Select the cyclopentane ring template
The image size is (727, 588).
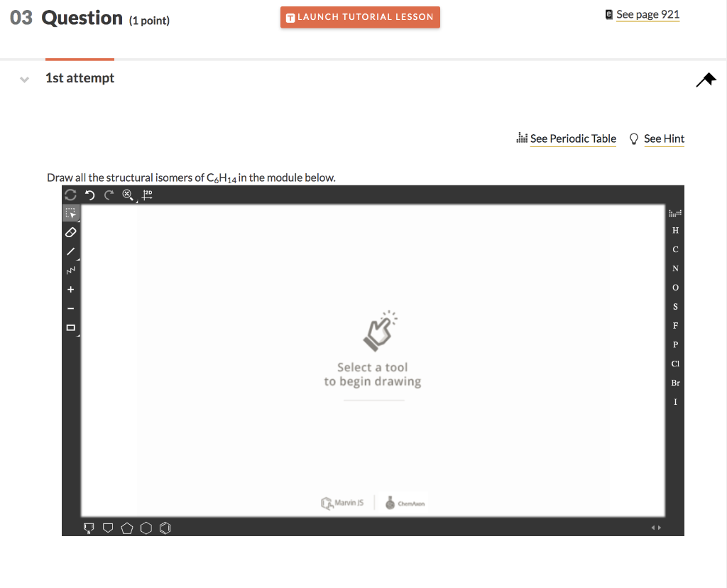127,528
